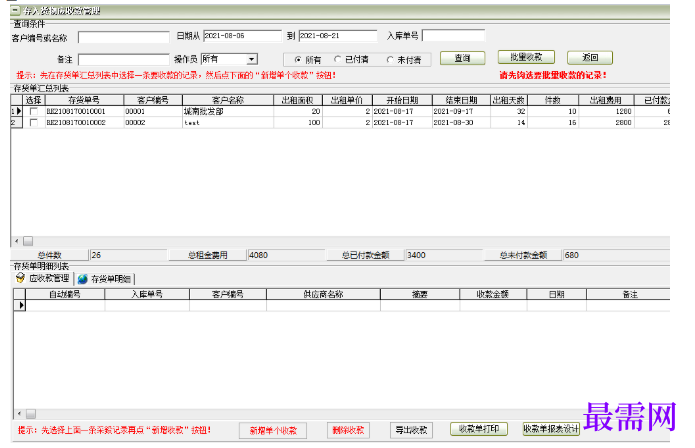Click customer name cell 城南批发部
The height and width of the screenshot is (448, 695).
[228, 111]
